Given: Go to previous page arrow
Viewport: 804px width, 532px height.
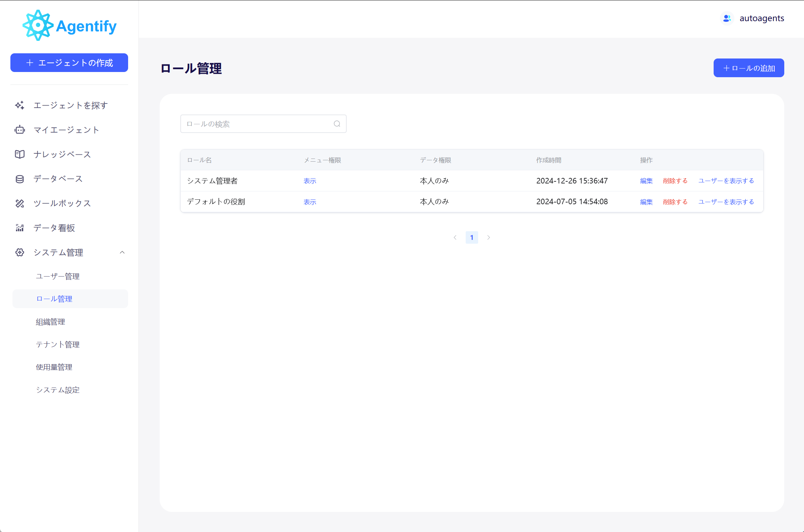Looking at the screenshot, I should (x=455, y=237).
